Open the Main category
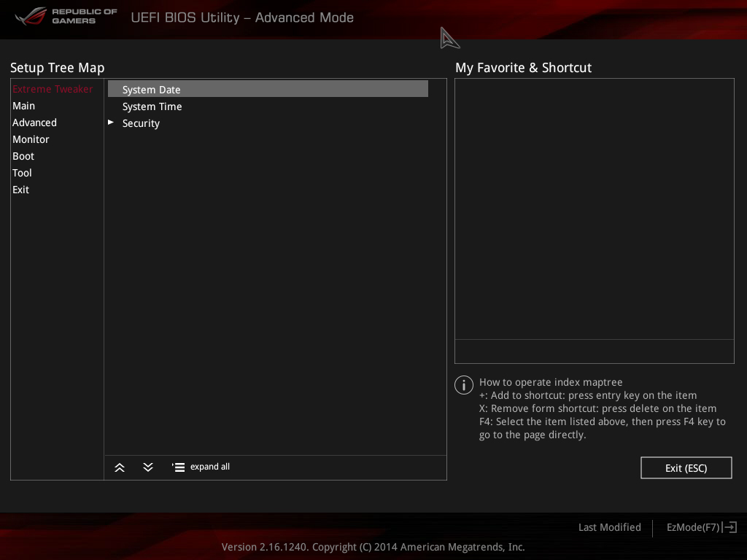747x560 pixels. click(24, 106)
